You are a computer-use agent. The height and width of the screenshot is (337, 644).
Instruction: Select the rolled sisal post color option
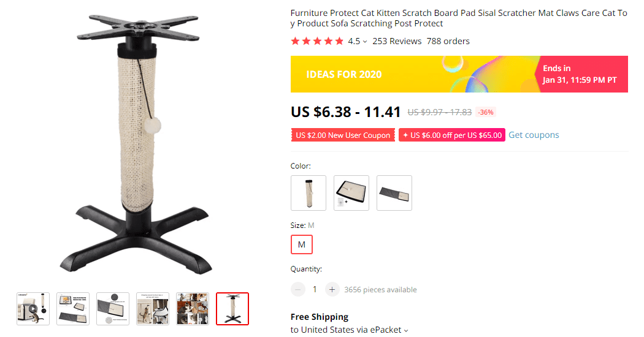click(x=309, y=193)
